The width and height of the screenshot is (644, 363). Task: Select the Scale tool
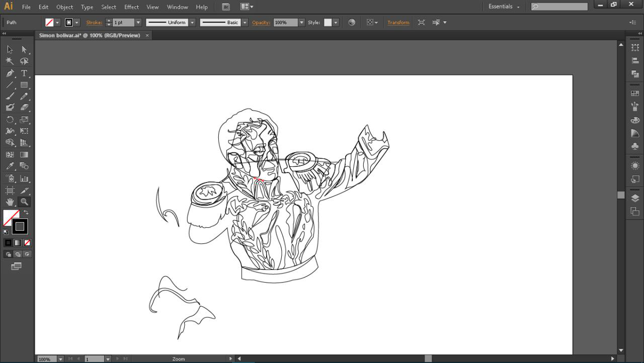pos(24,120)
